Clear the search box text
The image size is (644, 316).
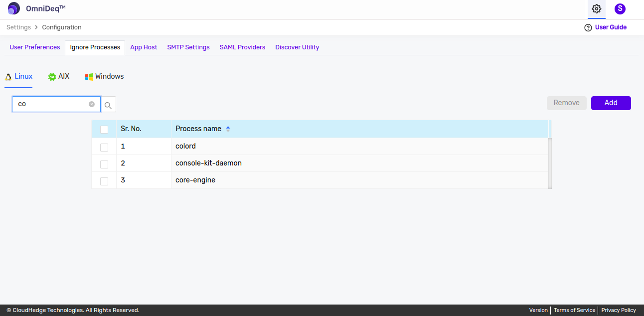(x=92, y=104)
